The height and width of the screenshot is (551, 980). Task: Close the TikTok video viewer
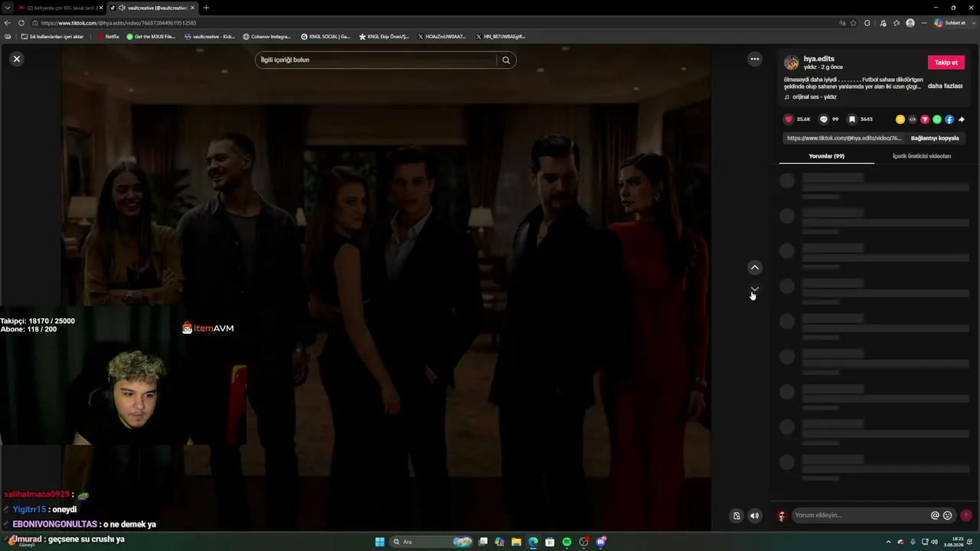click(x=17, y=59)
